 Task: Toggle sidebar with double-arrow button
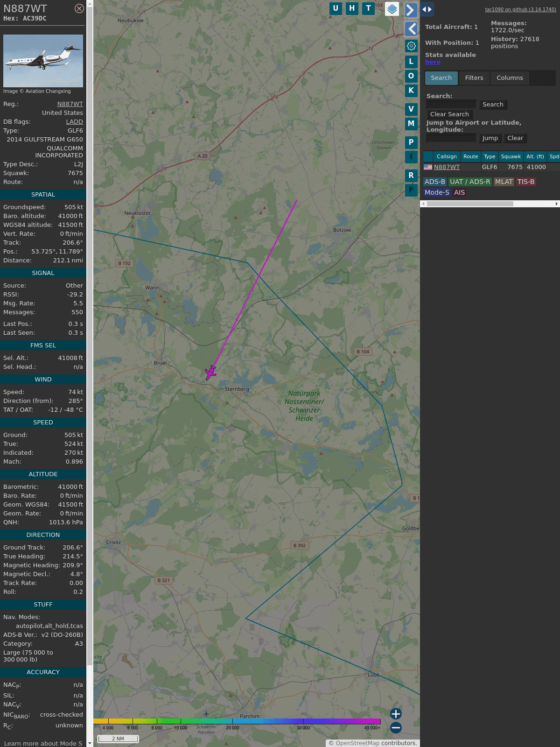tap(427, 9)
